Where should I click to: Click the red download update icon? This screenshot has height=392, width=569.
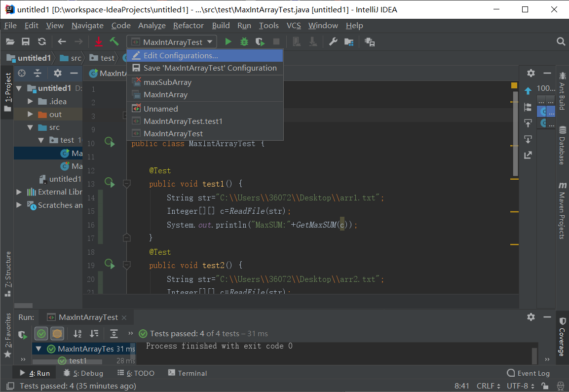pyautogui.click(x=98, y=42)
